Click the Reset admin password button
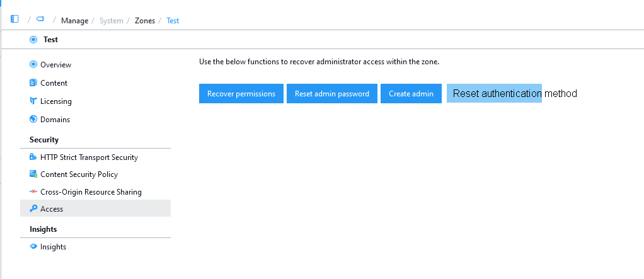Screen dimensions: 644x279 [332, 94]
